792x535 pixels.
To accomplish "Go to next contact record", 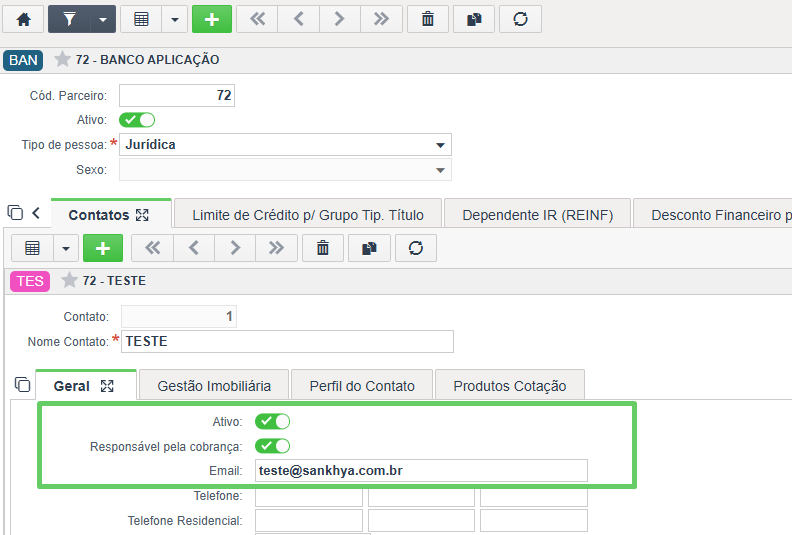I will [x=235, y=248].
